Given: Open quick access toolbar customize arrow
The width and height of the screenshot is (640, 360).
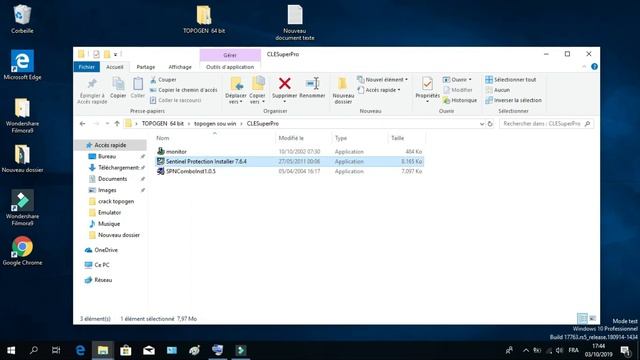Looking at the screenshot, I should point(116,54).
